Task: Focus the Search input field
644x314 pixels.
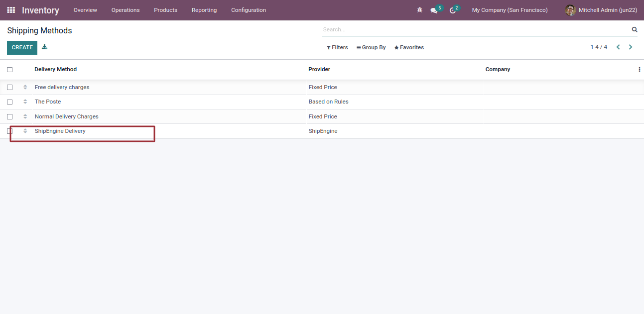Action: click(476, 29)
